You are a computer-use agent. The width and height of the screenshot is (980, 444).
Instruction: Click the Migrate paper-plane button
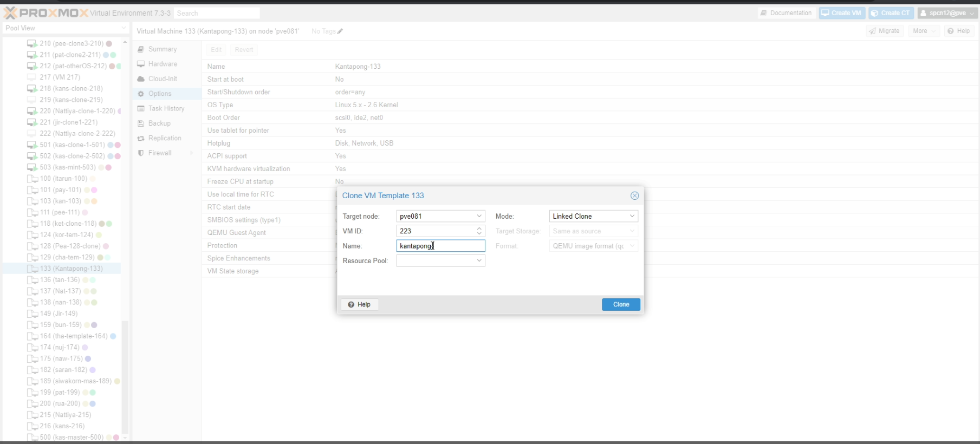tap(885, 31)
